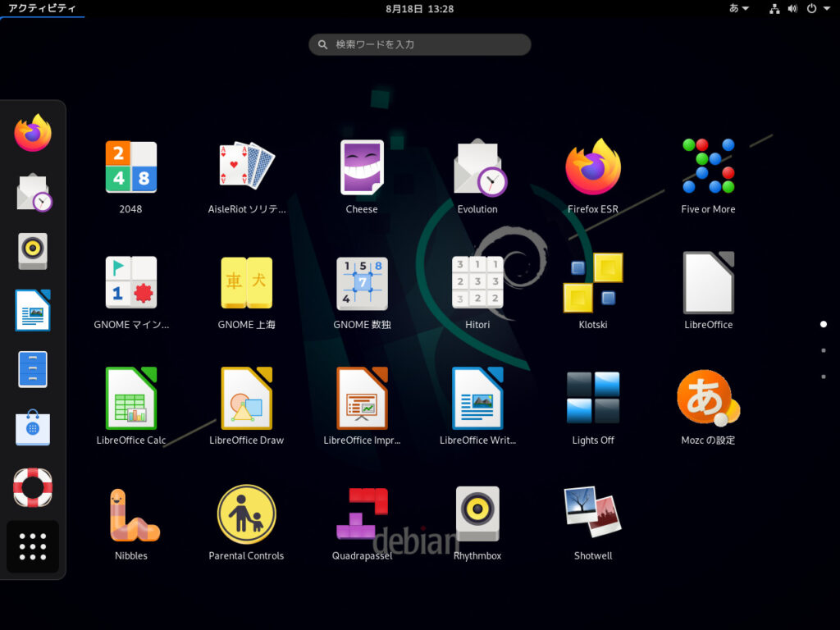
Task: Open the date and time calendar menu
Action: [419, 9]
